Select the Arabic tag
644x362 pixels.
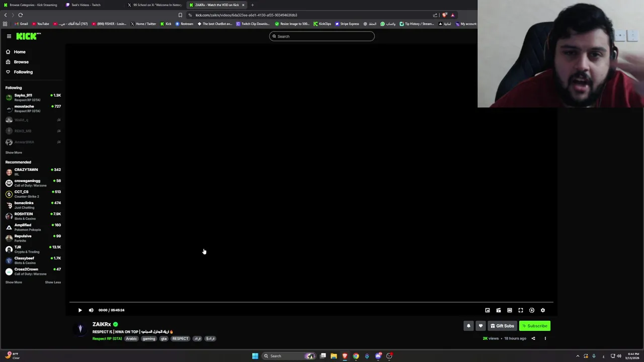(x=131, y=338)
